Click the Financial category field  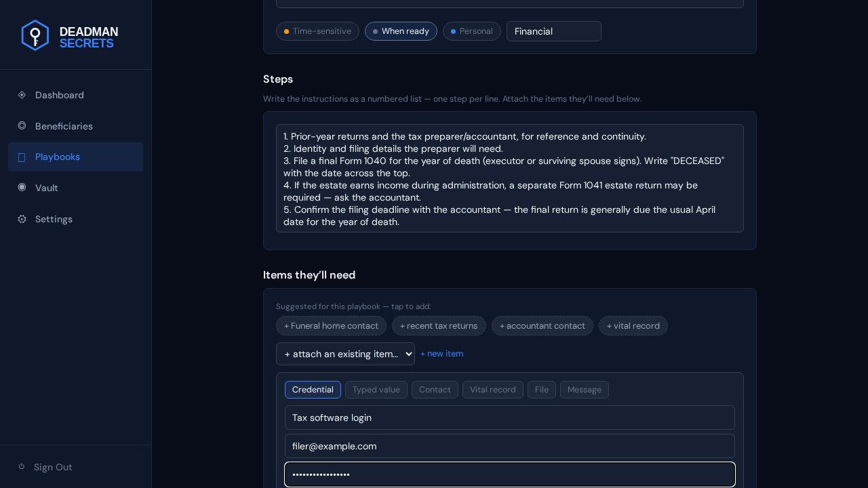tap(554, 31)
